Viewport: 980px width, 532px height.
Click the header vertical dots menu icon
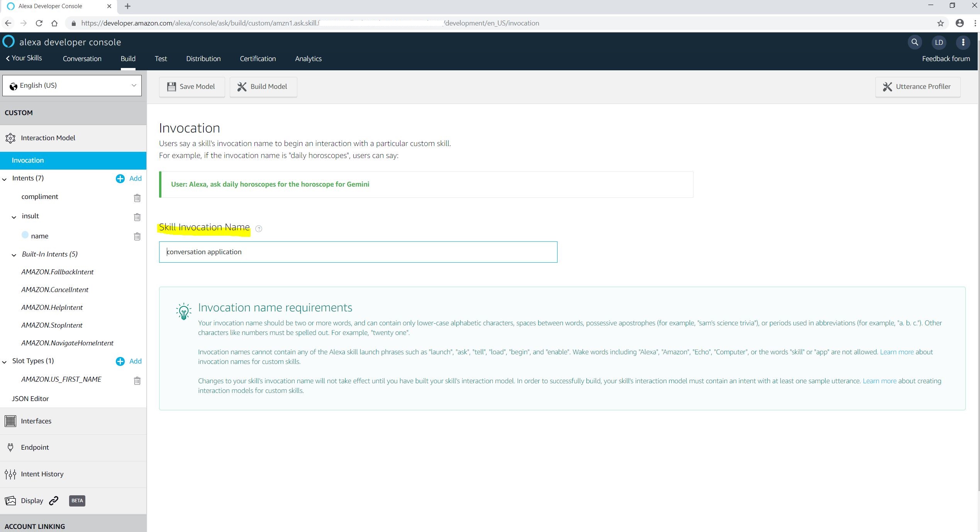click(x=963, y=42)
